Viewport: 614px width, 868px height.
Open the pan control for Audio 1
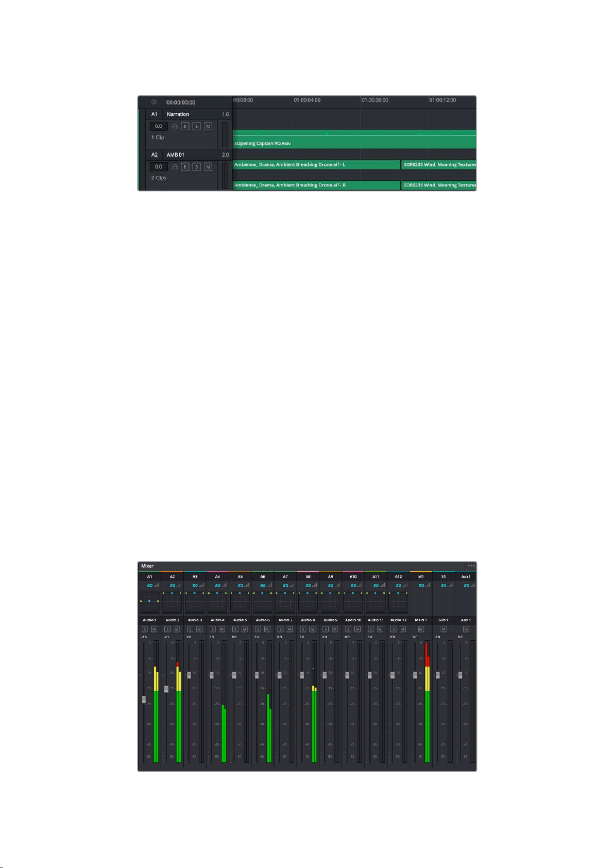click(150, 602)
